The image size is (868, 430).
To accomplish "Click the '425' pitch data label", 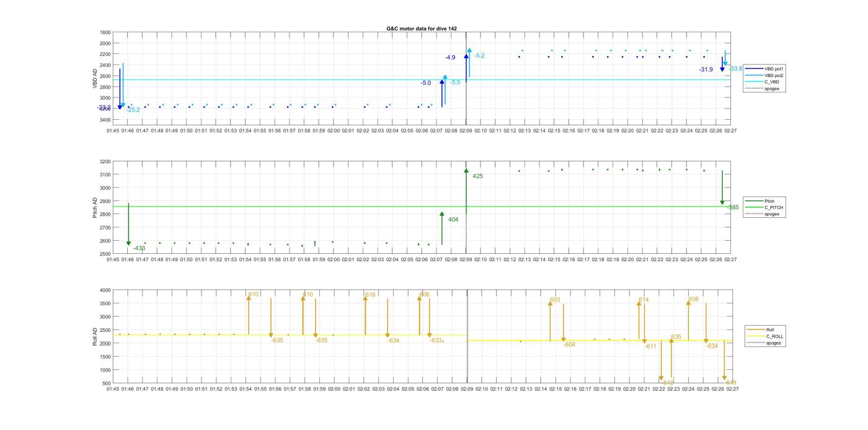I will (x=477, y=176).
